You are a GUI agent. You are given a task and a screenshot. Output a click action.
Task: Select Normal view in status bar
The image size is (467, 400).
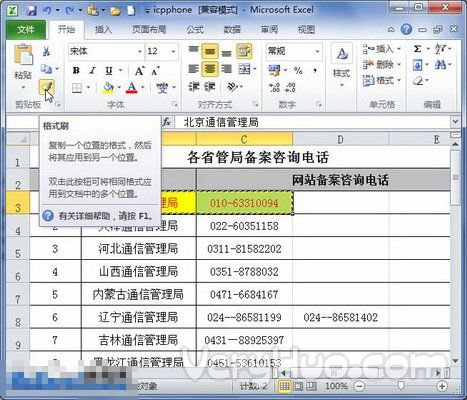click(x=284, y=386)
